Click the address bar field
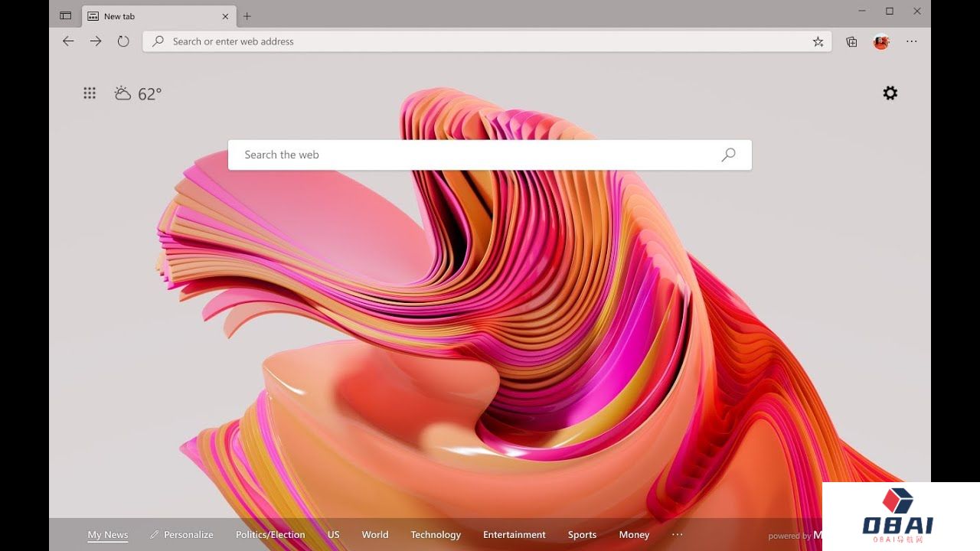 [475, 41]
